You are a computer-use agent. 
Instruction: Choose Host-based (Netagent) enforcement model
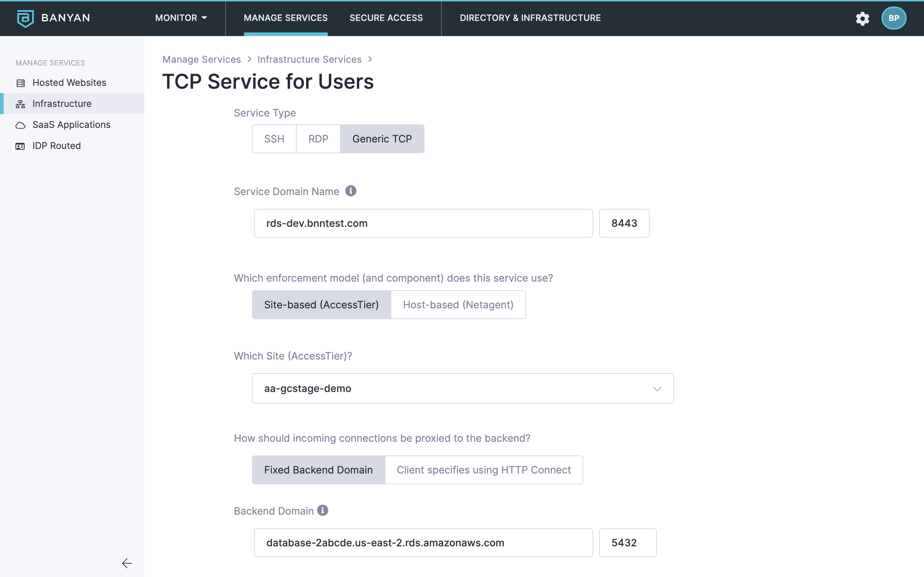[x=458, y=304]
